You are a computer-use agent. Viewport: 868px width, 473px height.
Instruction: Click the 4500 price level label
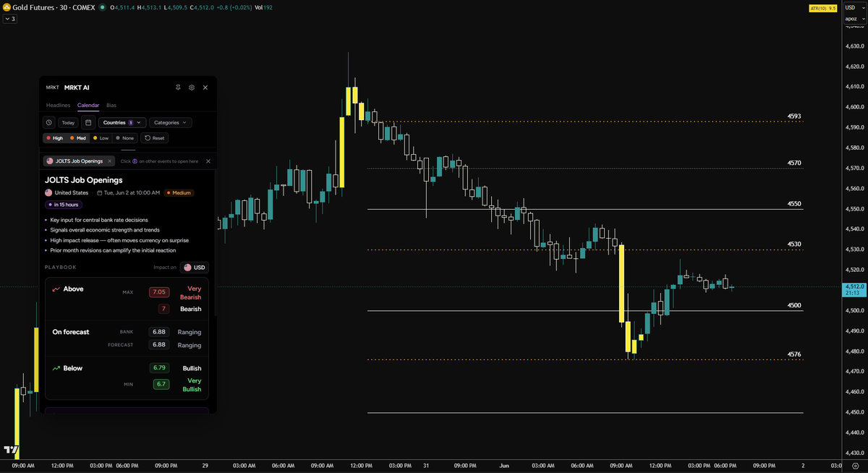794,306
